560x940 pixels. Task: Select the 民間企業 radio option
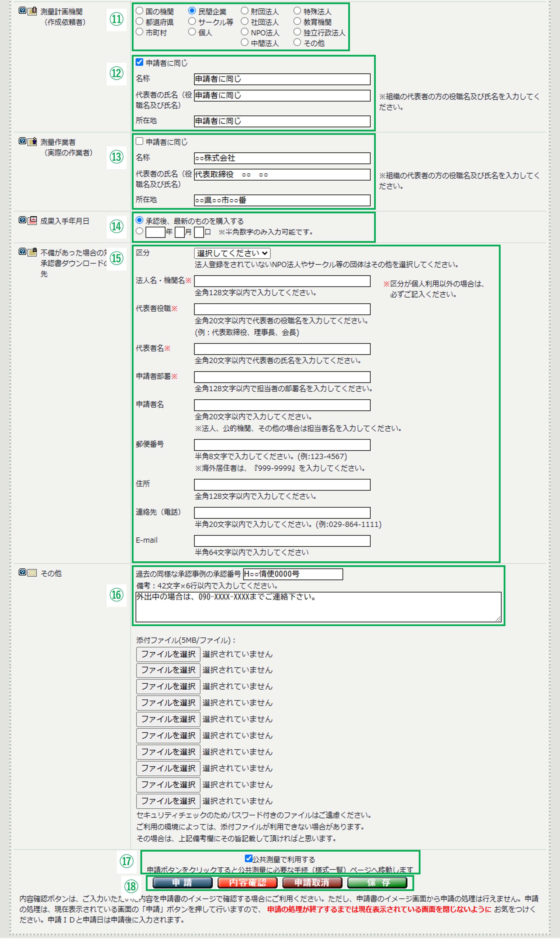tap(192, 11)
